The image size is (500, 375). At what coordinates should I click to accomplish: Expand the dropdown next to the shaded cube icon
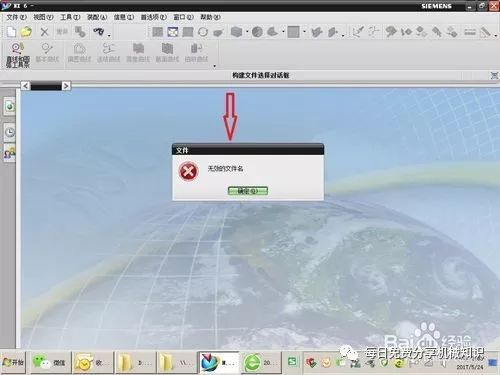coord(247,32)
